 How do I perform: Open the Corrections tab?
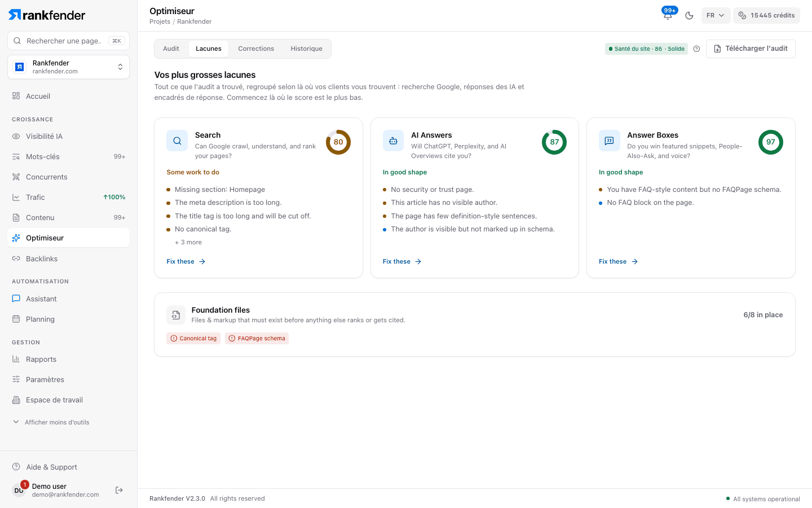[x=256, y=49]
